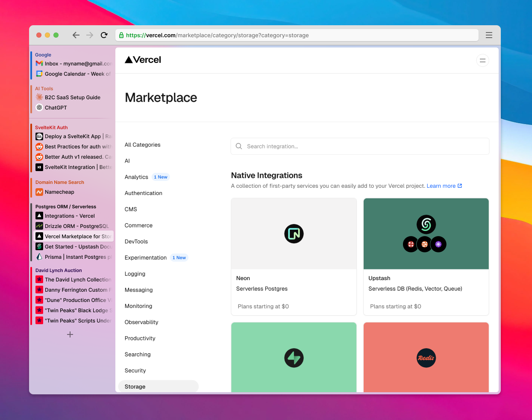Open the Commerce category

coord(138,225)
